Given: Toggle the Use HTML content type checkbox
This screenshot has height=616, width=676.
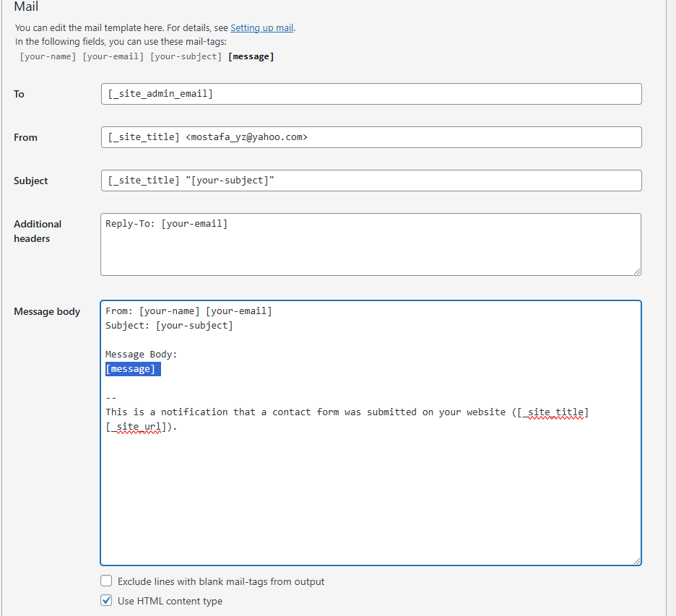Looking at the screenshot, I should click(106, 600).
